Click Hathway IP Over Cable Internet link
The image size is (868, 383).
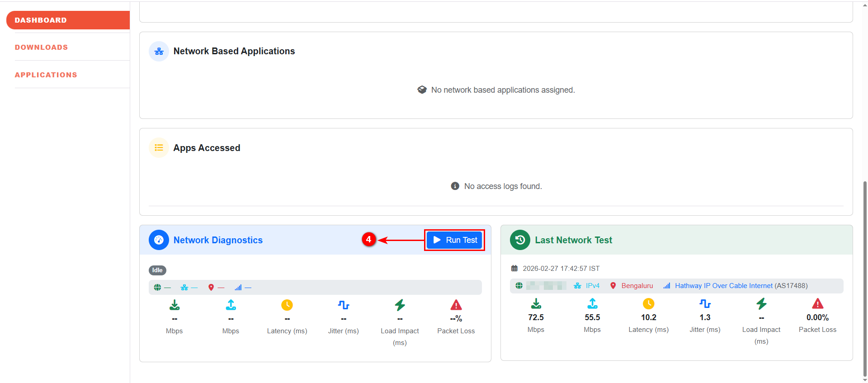click(x=723, y=286)
